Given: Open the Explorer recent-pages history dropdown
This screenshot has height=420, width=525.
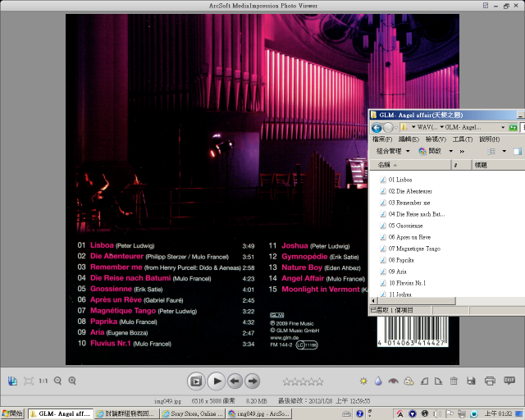Looking at the screenshot, I should [395, 128].
